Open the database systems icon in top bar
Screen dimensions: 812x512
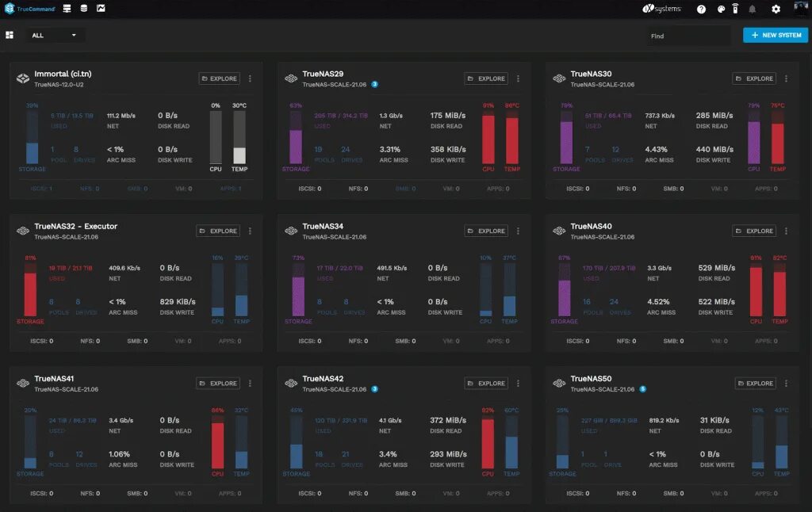[84, 8]
